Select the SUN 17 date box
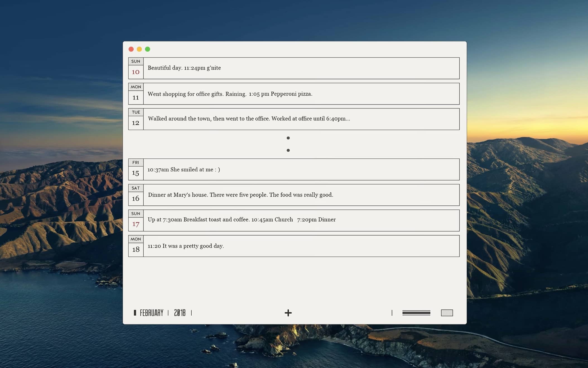 coord(136,221)
